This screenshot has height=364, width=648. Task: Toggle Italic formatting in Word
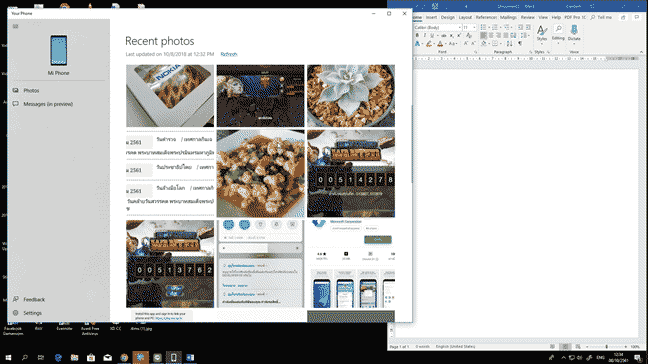425,36
